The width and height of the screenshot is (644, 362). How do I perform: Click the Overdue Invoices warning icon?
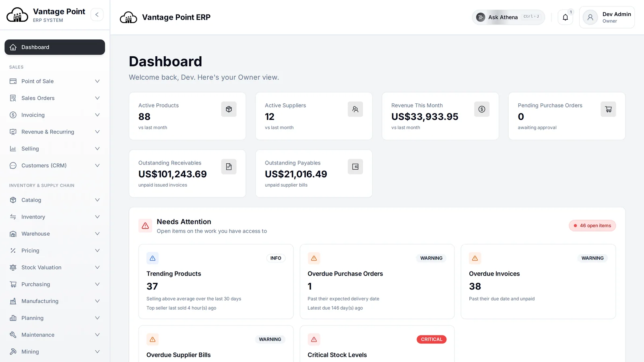pyautogui.click(x=475, y=258)
